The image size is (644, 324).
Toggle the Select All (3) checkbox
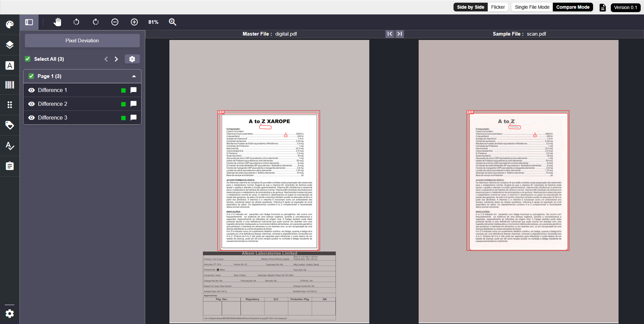coord(28,59)
